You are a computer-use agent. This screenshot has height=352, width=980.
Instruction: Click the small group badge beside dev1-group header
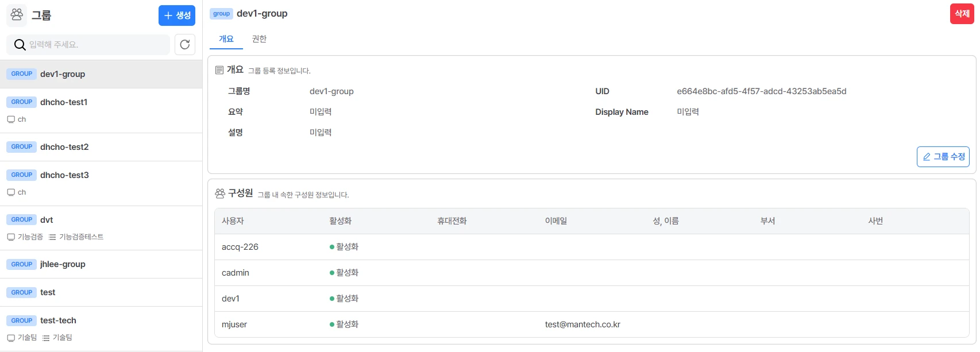click(221, 14)
